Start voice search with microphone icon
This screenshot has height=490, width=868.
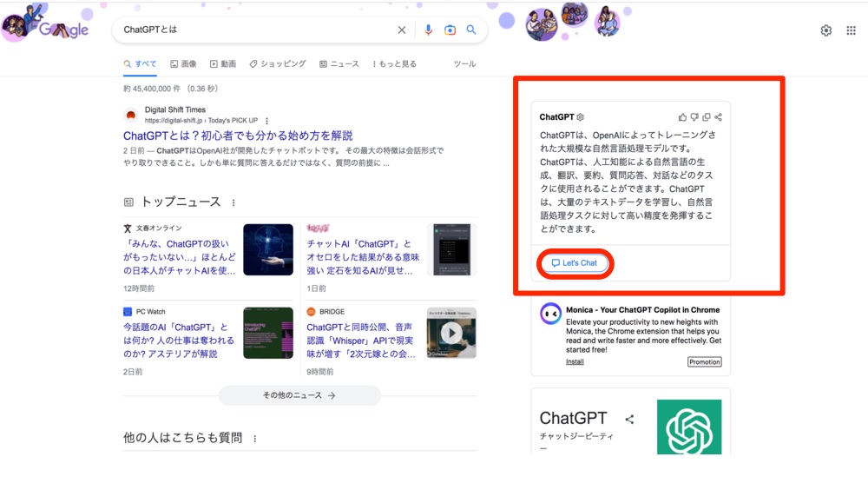428,30
